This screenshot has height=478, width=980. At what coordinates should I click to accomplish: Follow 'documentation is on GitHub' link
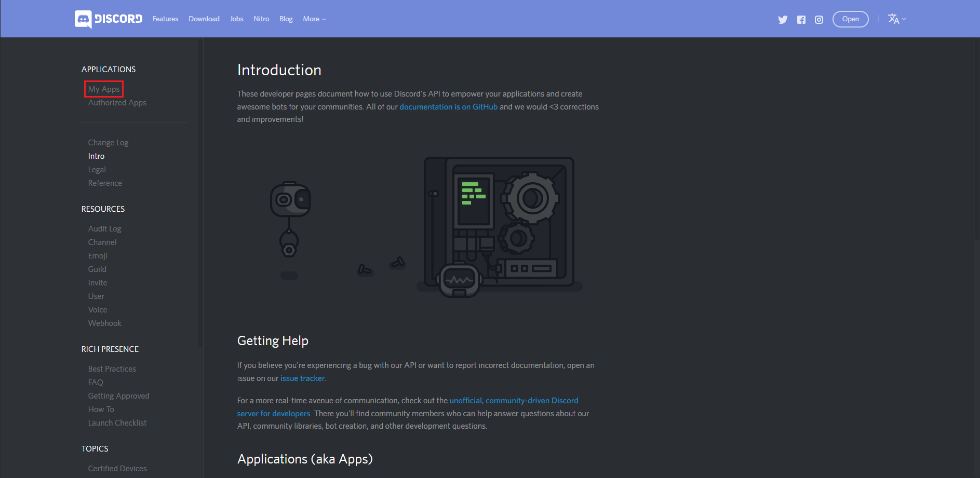pos(449,107)
